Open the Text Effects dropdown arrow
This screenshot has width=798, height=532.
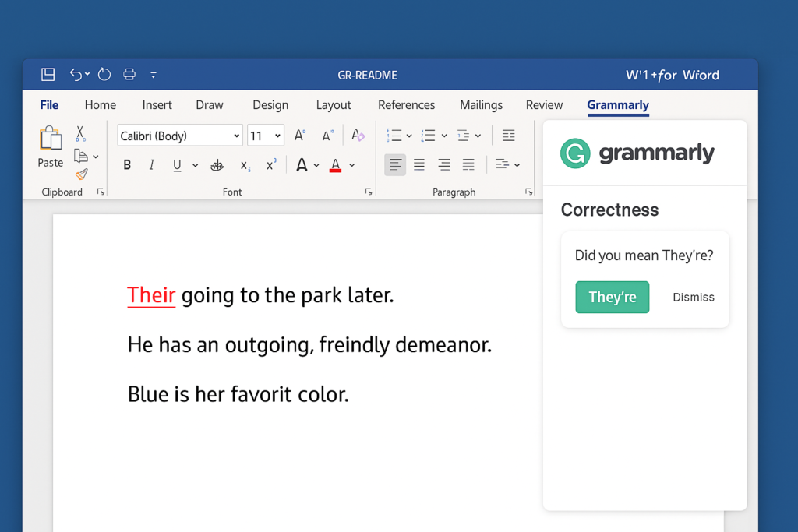click(x=316, y=165)
